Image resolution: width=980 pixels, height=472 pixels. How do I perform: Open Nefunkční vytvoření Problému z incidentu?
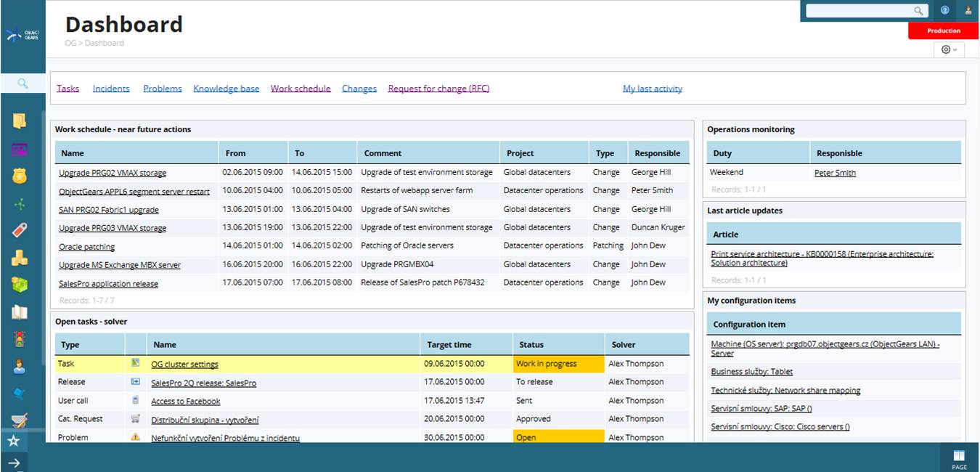[x=225, y=438]
